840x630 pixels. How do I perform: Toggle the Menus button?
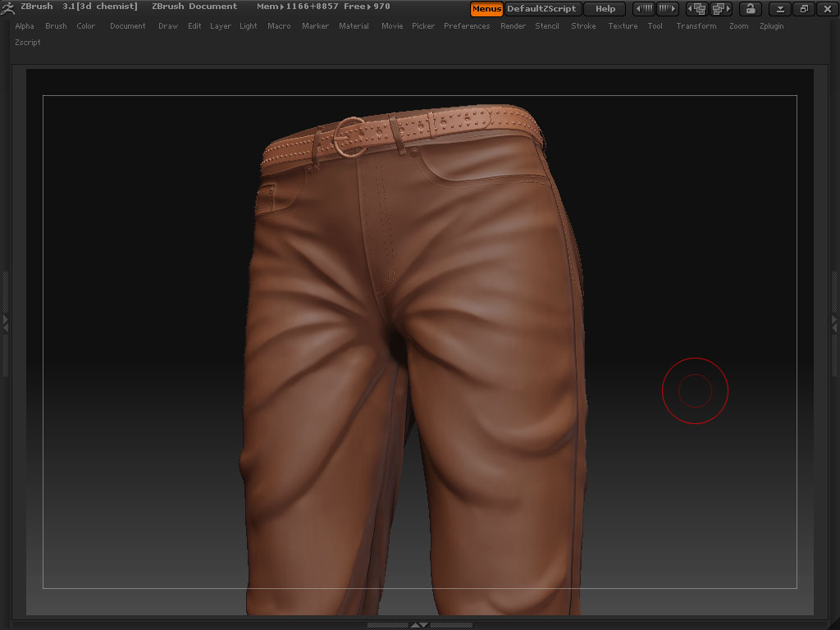tap(486, 8)
